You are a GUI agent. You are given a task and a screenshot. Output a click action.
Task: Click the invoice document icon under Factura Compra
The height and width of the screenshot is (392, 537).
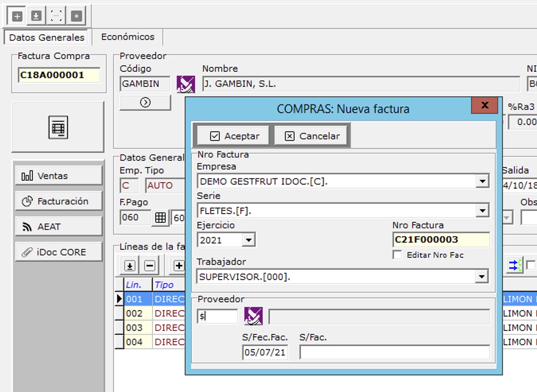pos(58,128)
